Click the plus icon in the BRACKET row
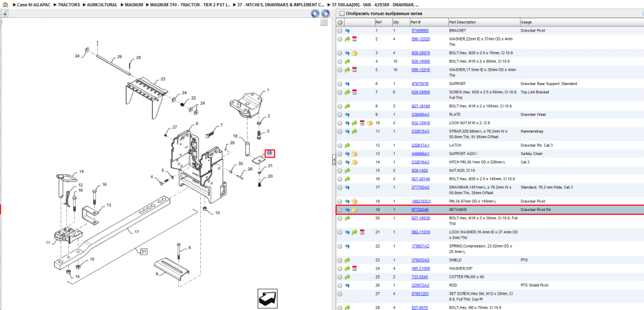 tap(339, 31)
